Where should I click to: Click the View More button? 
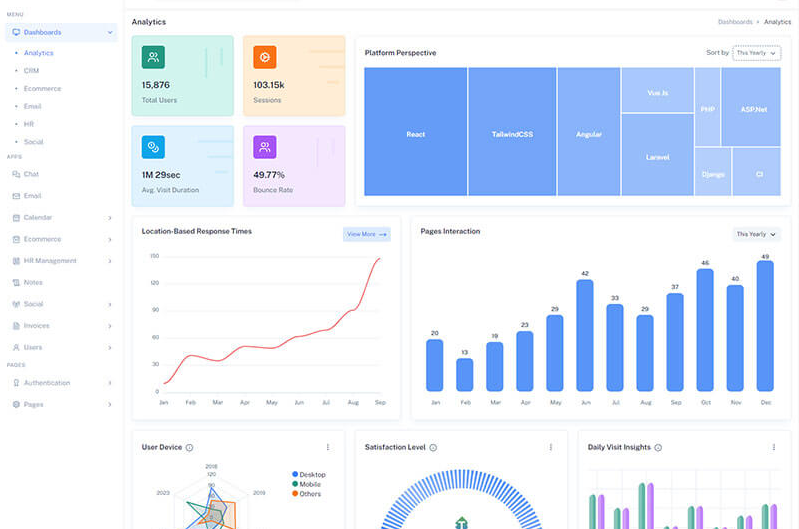pyautogui.click(x=366, y=234)
